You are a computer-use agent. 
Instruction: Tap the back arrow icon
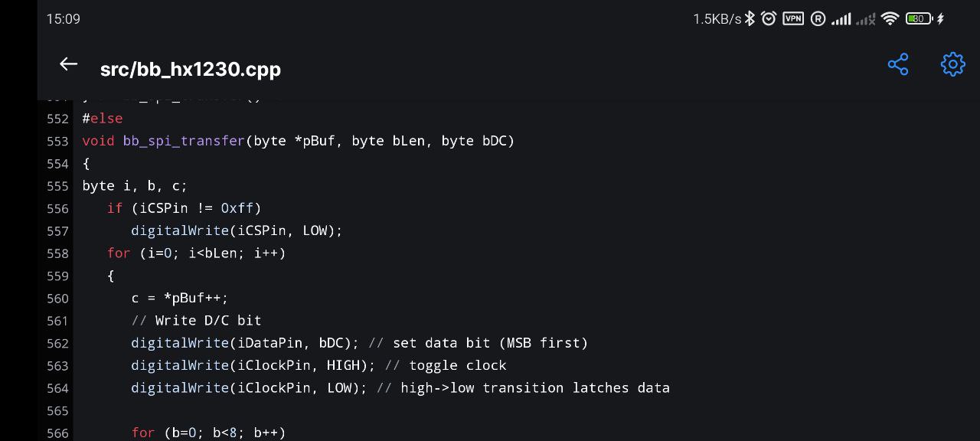tap(69, 65)
